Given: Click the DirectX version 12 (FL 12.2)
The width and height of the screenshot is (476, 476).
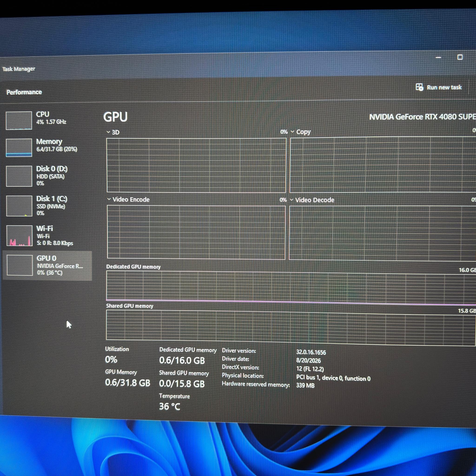Looking at the screenshot, I should (x=310, y=369).
